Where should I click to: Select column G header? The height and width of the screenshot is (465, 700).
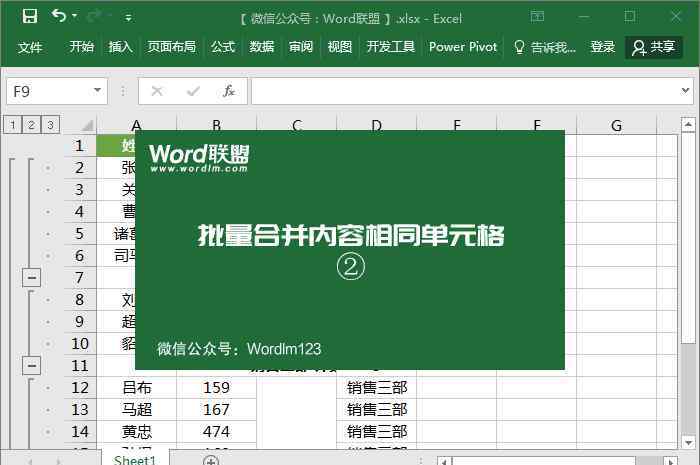(x=617, y=125)
